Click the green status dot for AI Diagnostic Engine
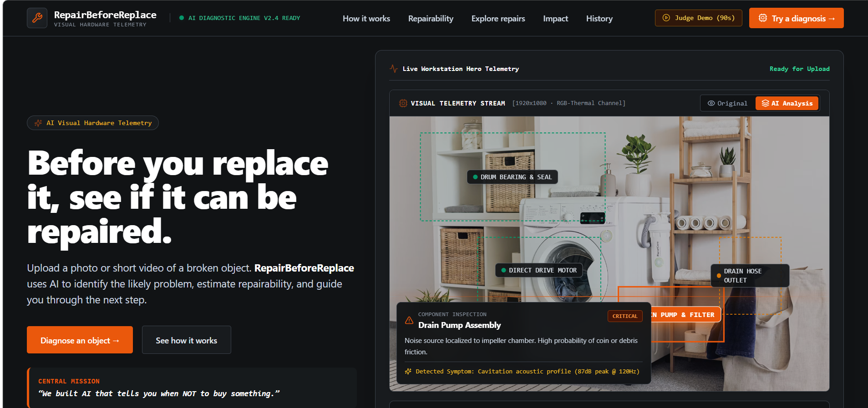 (x=182, y=18)
